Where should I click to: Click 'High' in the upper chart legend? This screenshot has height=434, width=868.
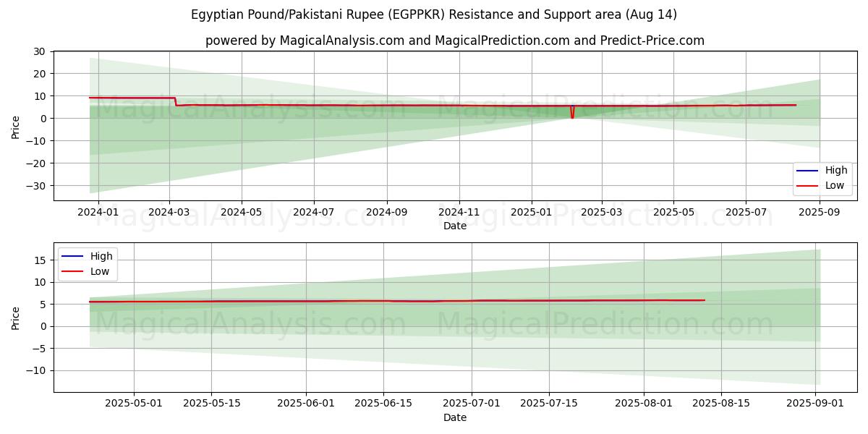click(x=835, y=171)
